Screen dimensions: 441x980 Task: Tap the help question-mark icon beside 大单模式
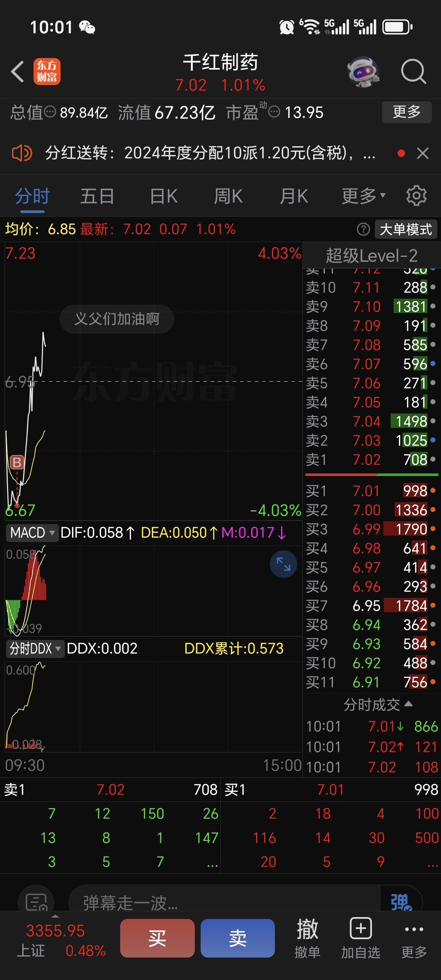pyautogui.click(x=363, y=230)
